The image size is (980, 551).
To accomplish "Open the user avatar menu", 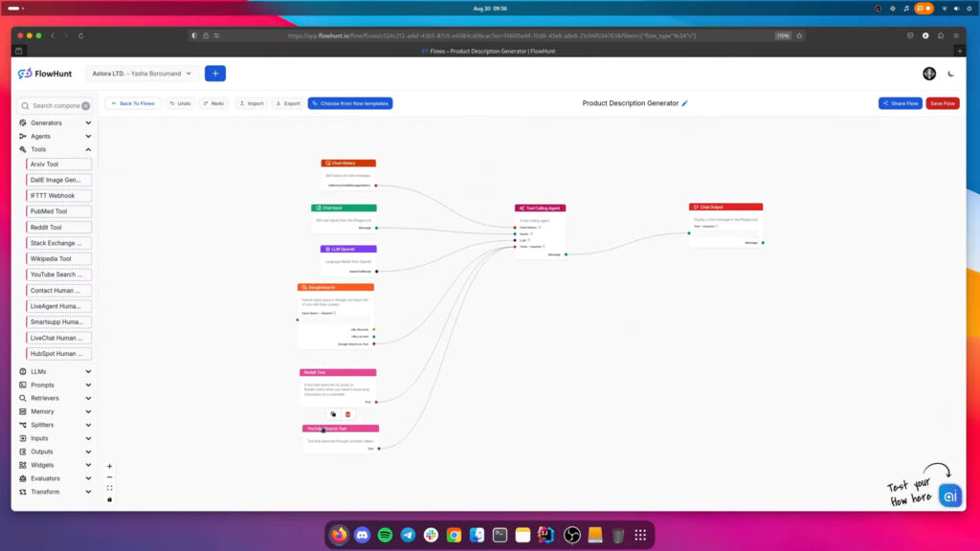I will click(928, 73).
